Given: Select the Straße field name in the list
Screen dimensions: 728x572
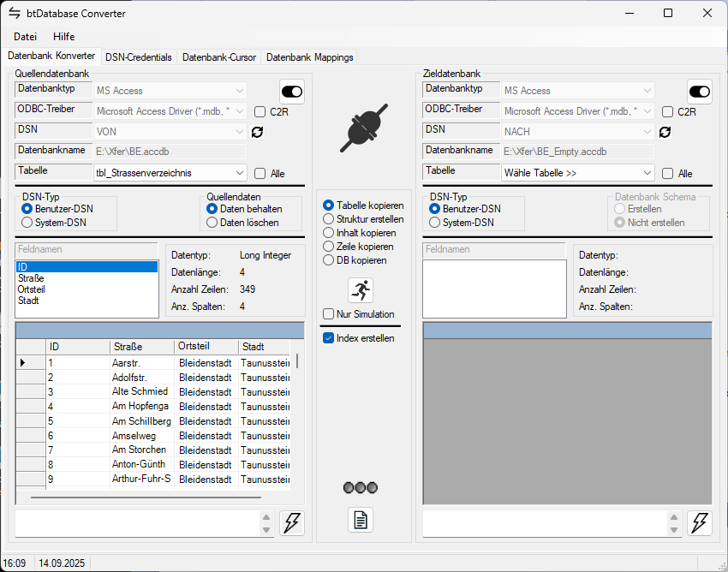Looking at the screenshot, I should pyautogui.click(x=31, y=278).
